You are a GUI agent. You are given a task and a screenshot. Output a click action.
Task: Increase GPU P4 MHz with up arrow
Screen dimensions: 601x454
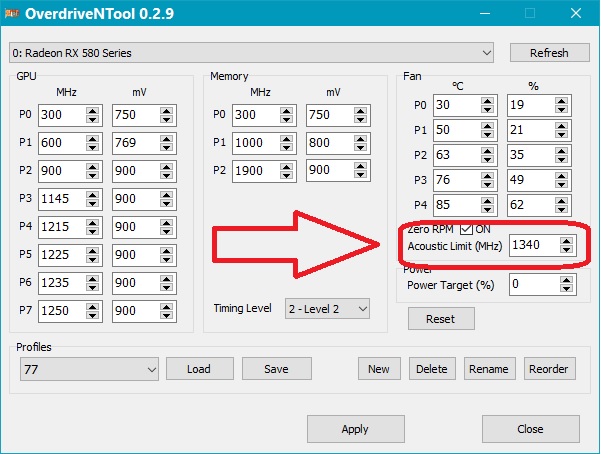pos(92,223)
